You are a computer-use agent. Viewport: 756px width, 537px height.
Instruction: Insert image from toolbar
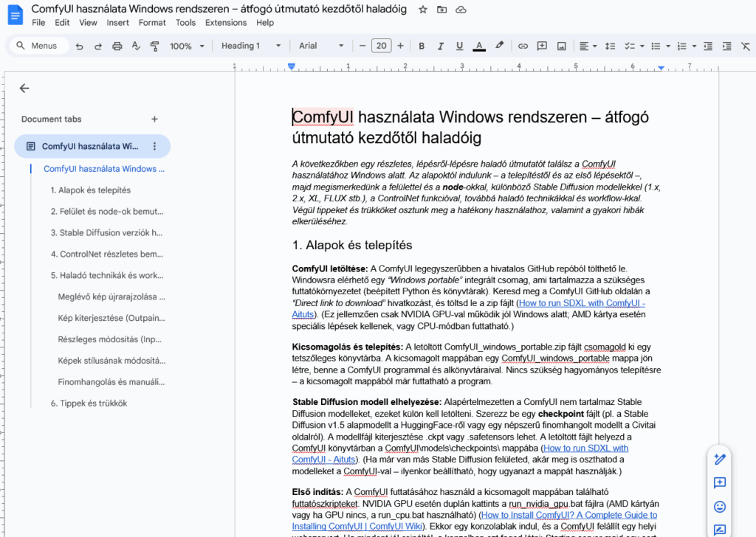561,46
